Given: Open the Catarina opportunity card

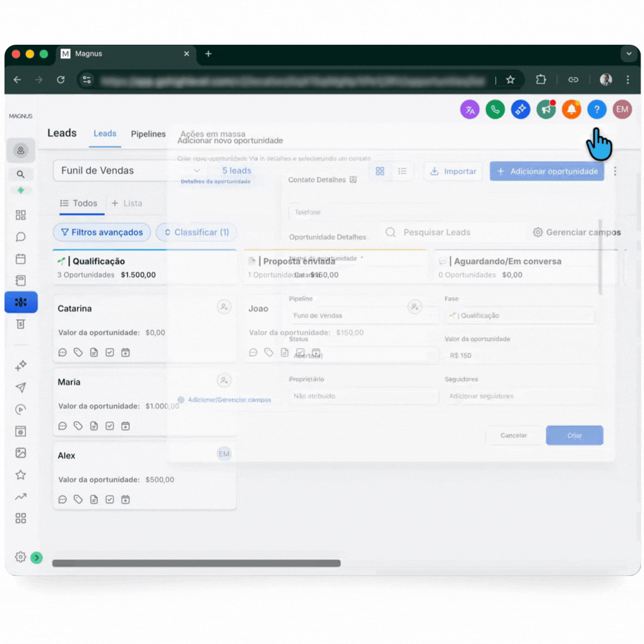Looking at the screenshot, I should (144, 328).
